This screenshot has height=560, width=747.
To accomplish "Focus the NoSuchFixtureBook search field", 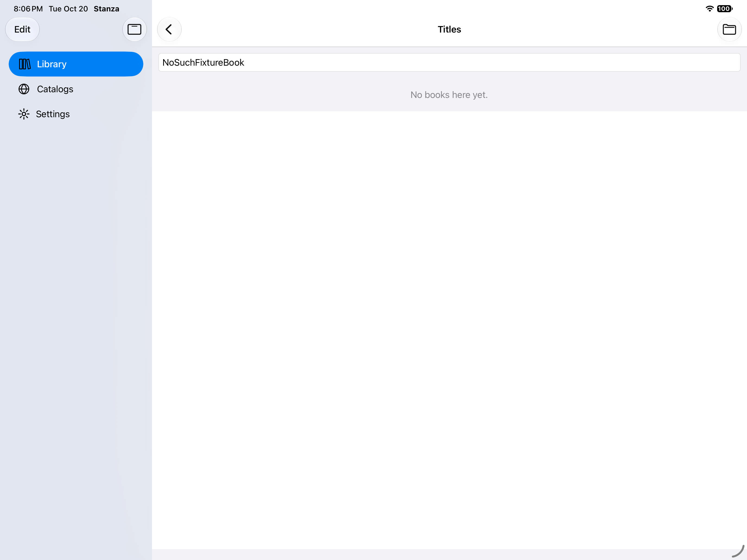I will 449,62.
